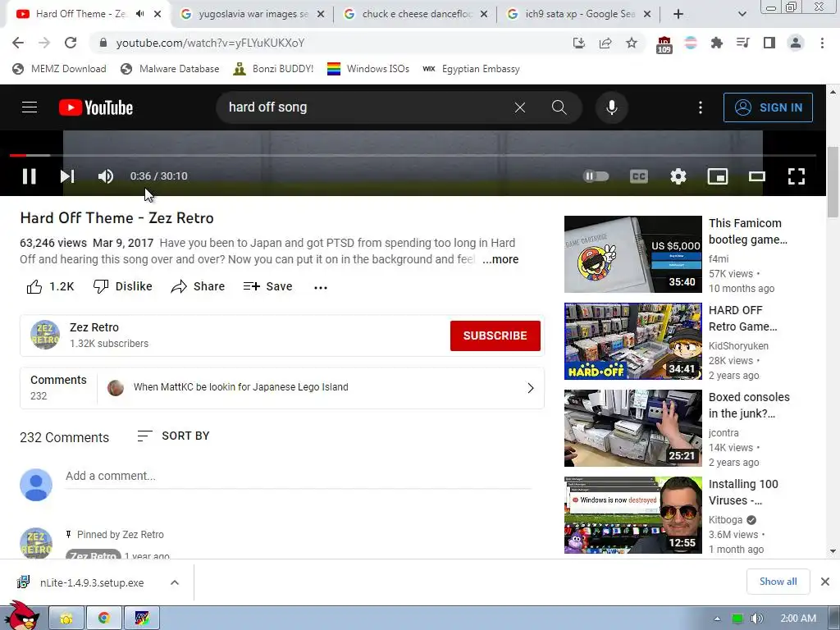Search with voice microphone button
Viewport: 840px width, 630px height.
tap(611, 107)
